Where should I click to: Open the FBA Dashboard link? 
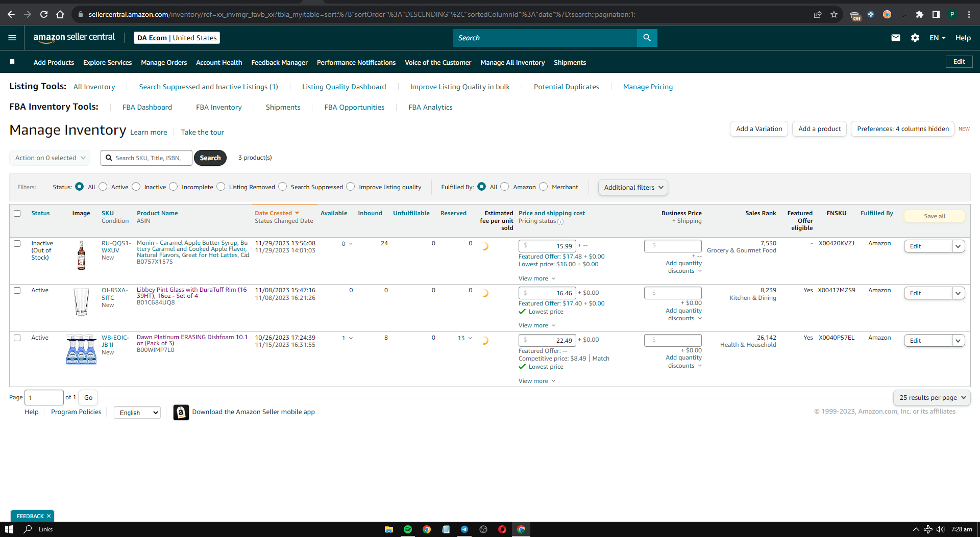coord(147,107)
